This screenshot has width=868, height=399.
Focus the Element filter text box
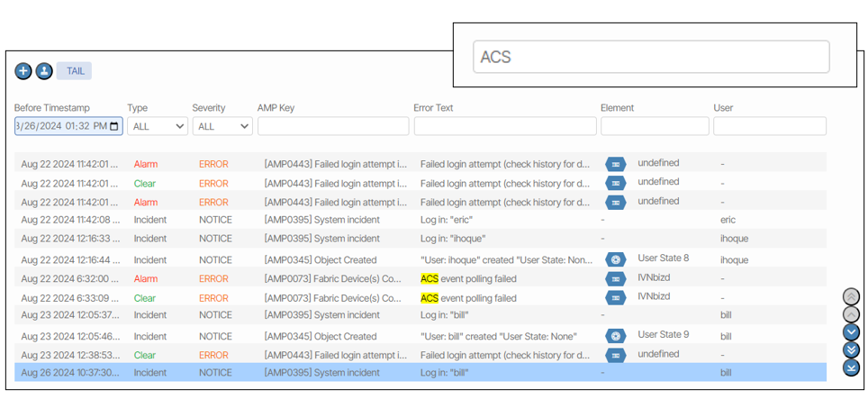tap(655, 126)
